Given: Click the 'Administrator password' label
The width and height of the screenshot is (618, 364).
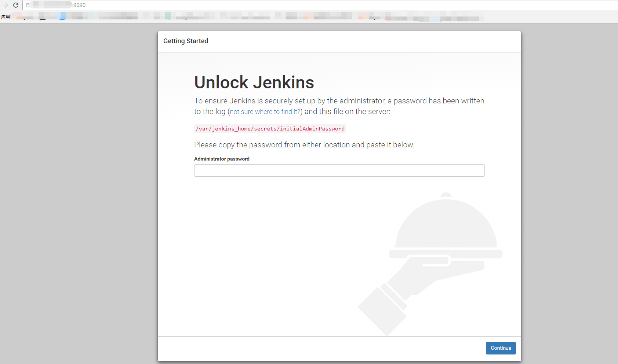Looking at the screenshot, I should tap(222, 159).
